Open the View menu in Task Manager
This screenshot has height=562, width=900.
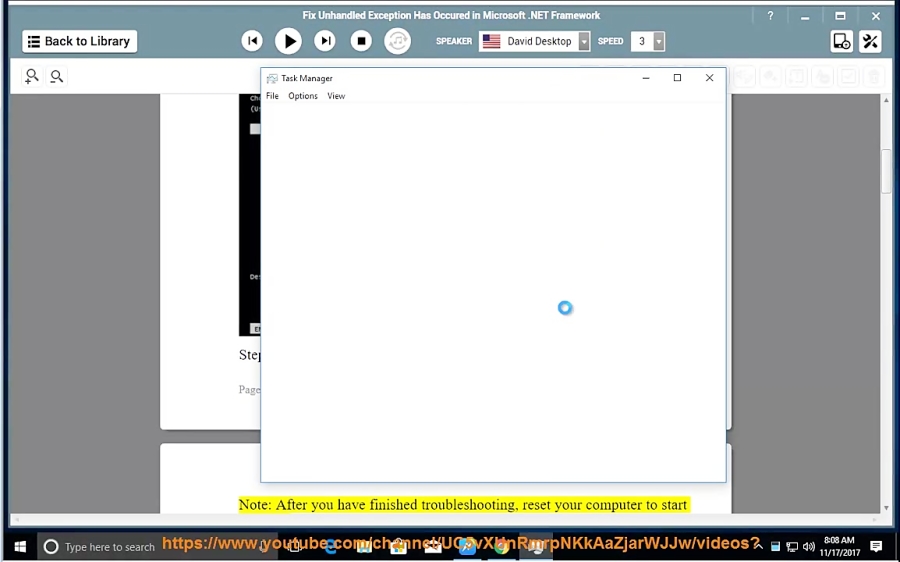[336, 96]
